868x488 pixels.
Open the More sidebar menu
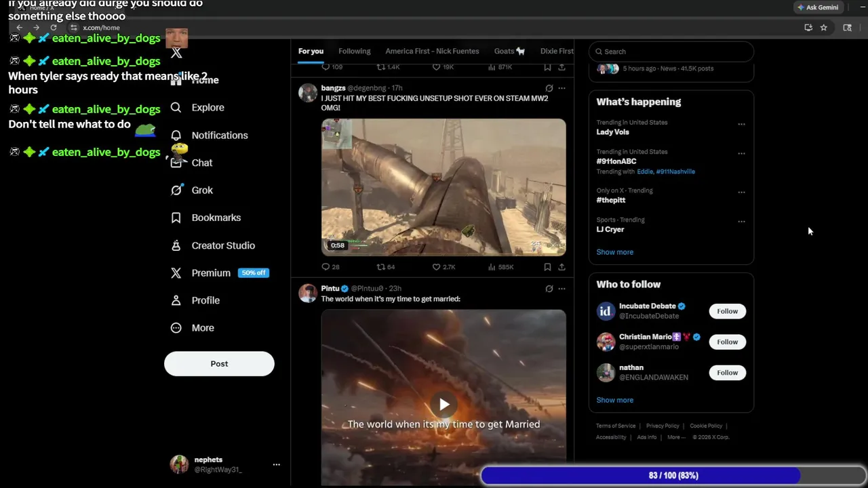point(192,327)
